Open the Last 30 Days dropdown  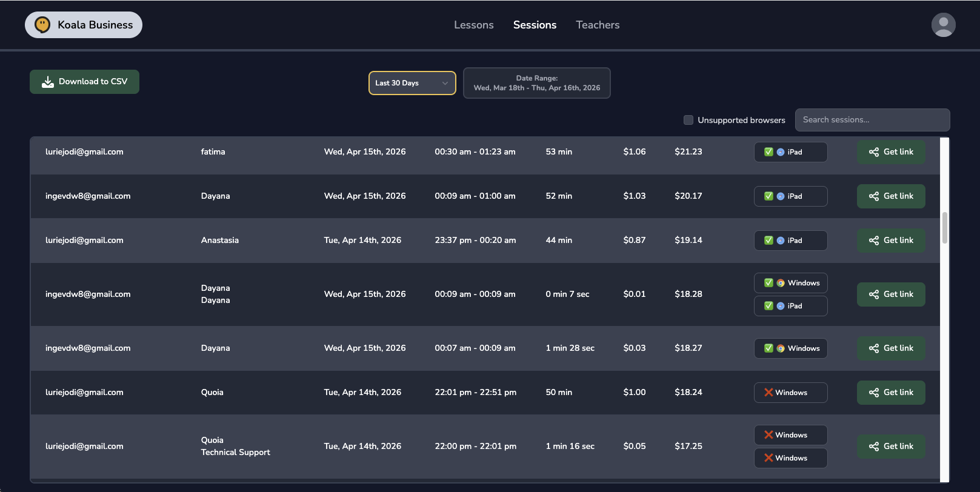[x=412, y=83]
